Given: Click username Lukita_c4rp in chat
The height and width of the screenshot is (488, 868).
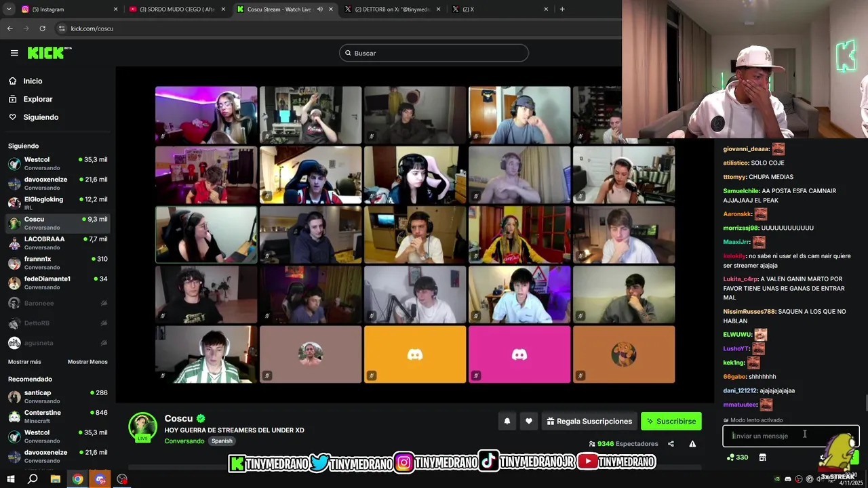Looking at the screenshot, I should [741, 279].
